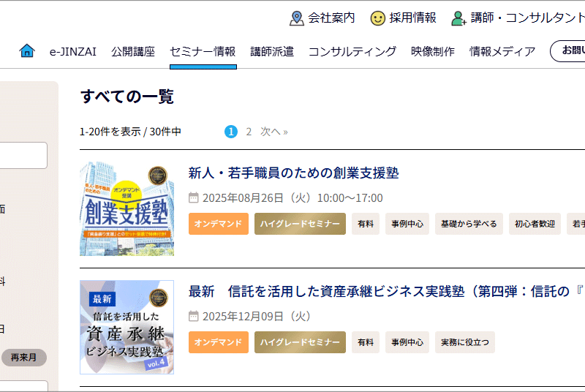Open the 講師・コンサルタント link
Screen dimensions: 585x392
(x=527, y=18)
